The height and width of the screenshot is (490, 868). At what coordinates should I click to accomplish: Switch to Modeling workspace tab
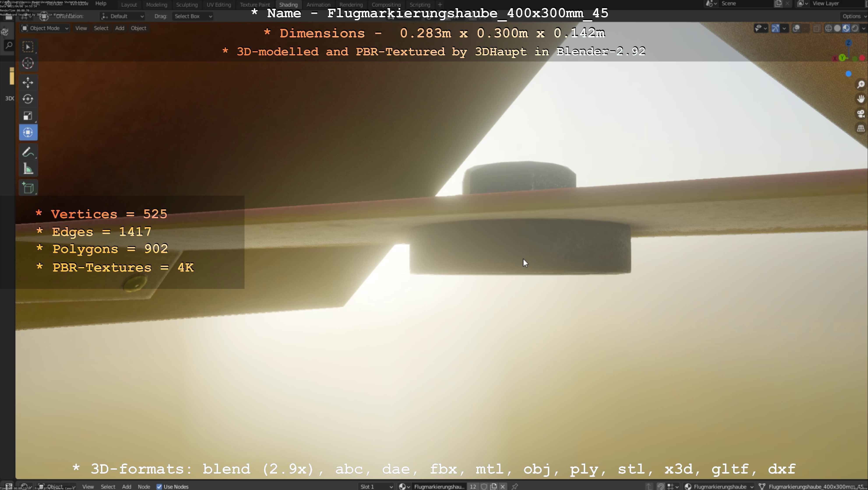tap(157, 5)
